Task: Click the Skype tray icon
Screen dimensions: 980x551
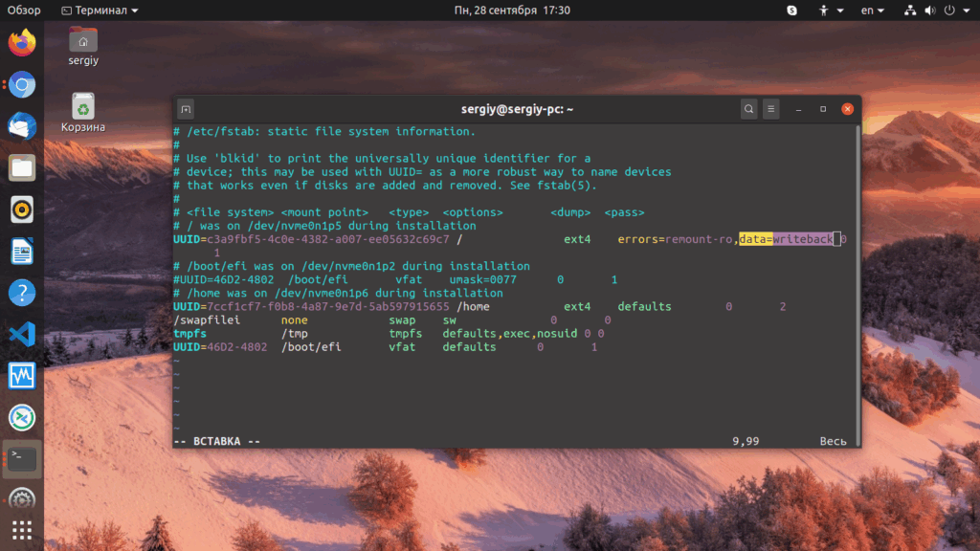Action: [x=792, y=11]
